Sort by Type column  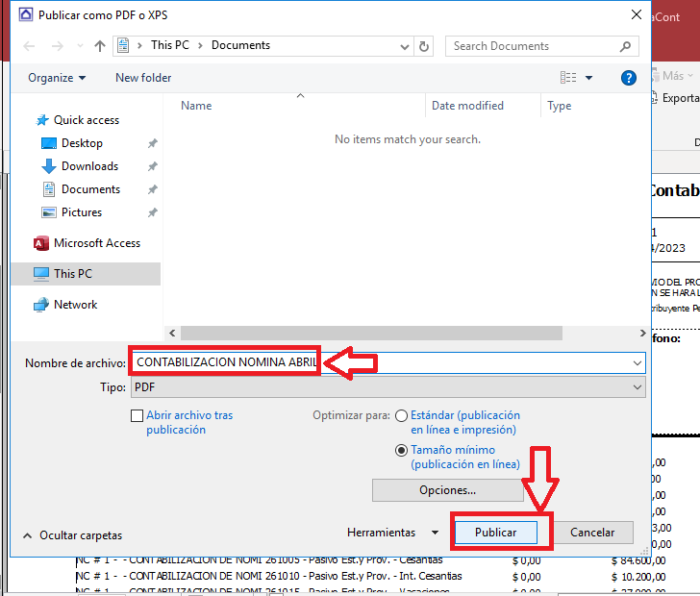(x=560, y=106)
